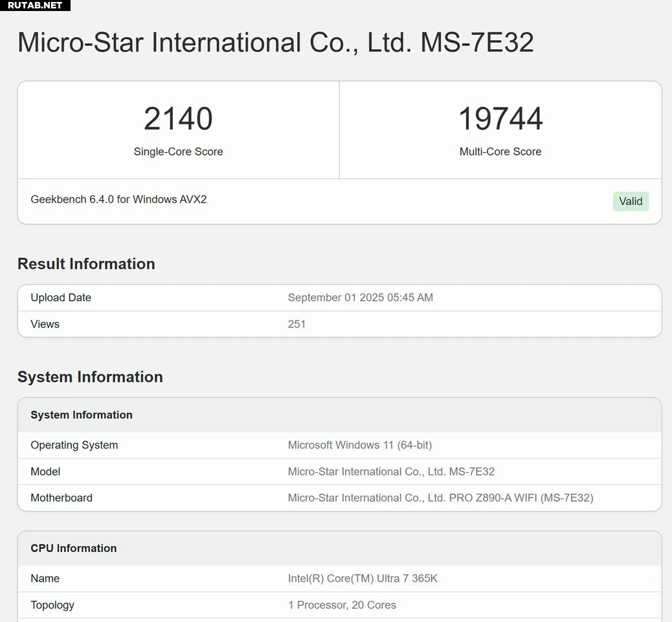Select Intel(R) Core(TM) Ultra 7 365K value
The width and height of the screenshot is (672, 622).
coord(363,579)
